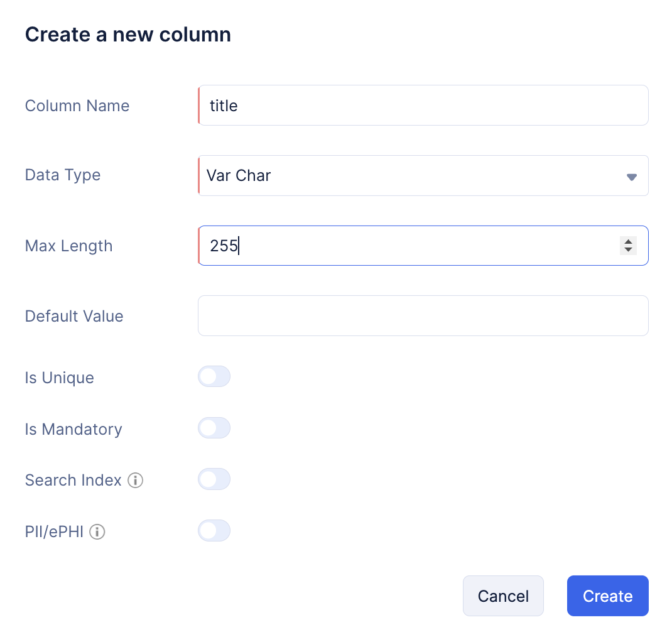Focus the Column Name input field
Viewport: 672px width, 637px height.
[423, 106]
